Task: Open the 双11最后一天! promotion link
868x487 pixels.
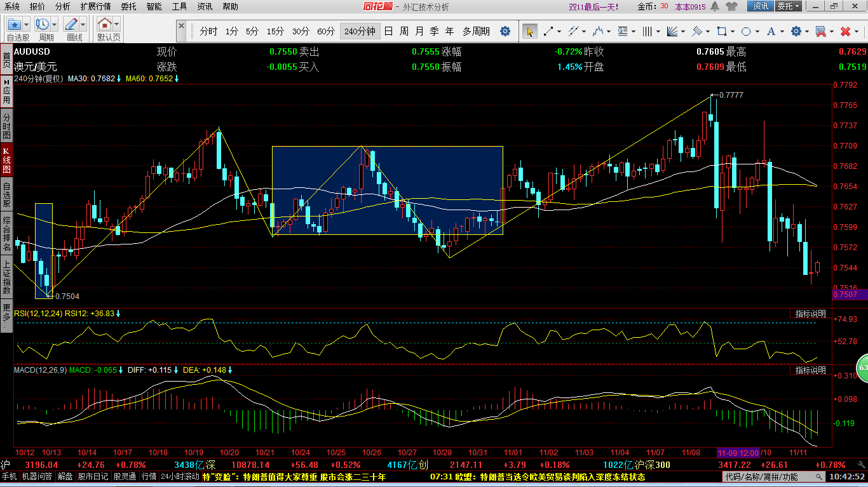Action: (593, 6)
